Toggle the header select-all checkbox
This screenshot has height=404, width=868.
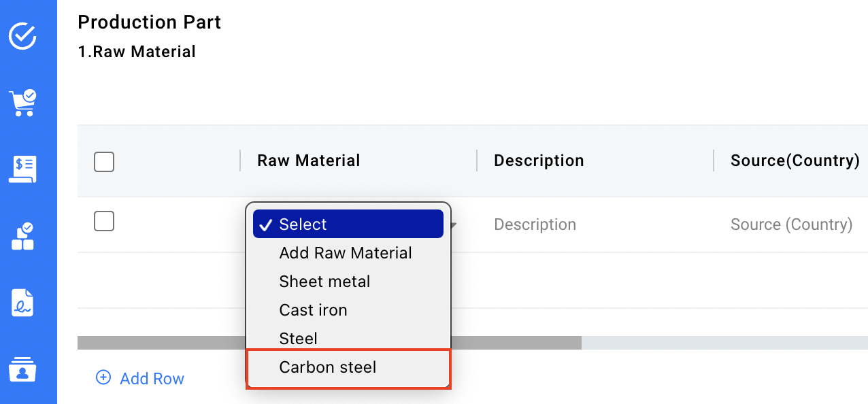104,162
